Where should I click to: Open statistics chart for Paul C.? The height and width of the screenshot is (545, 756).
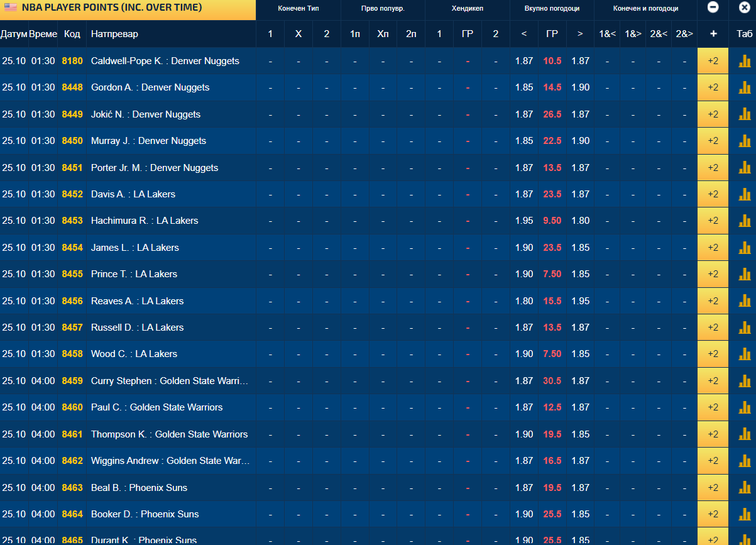pos(744,407)
